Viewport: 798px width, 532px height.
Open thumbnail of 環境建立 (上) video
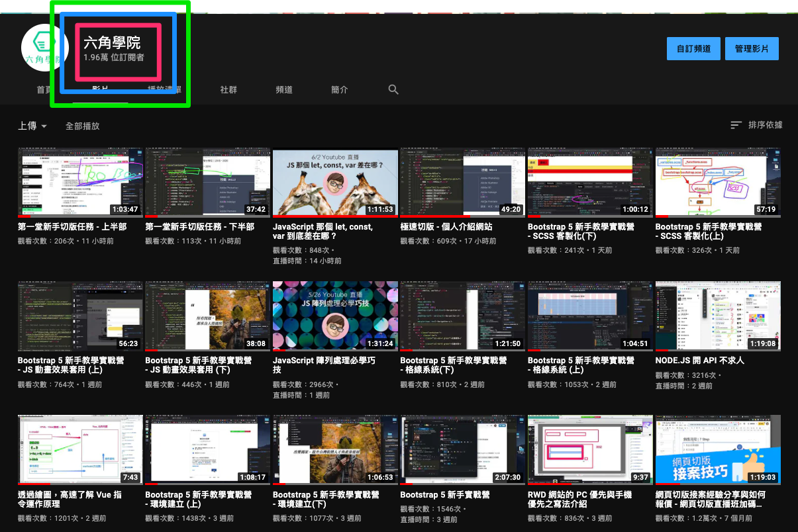207,450
